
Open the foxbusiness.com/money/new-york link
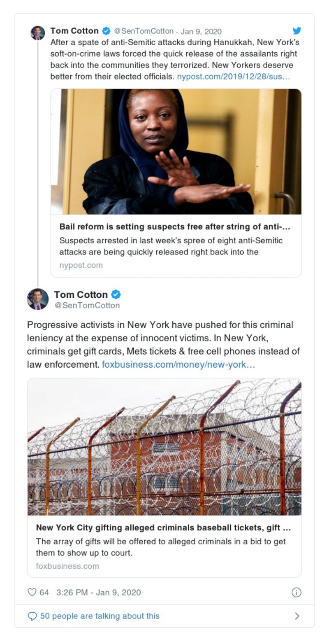tap(178, 364)
